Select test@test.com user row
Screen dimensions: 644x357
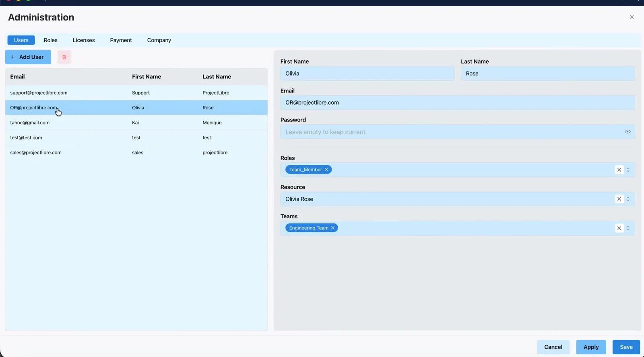(x=136, y=137)
